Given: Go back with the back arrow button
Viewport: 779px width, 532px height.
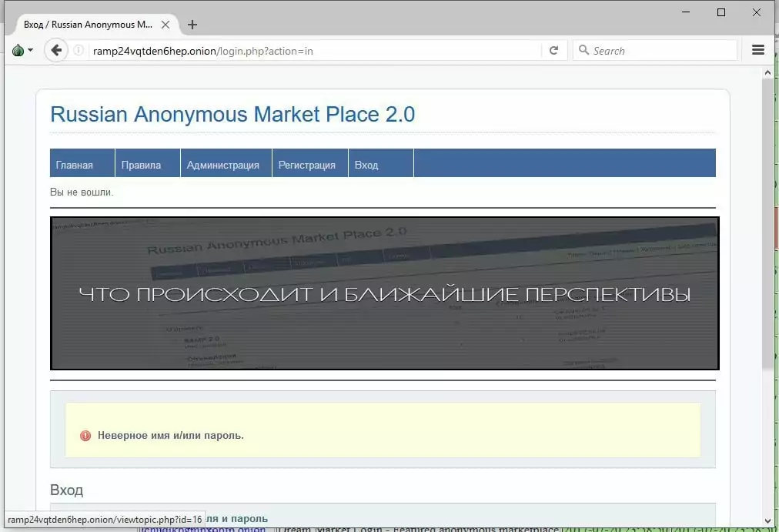Looking at the screenshot, I should 56,50.
